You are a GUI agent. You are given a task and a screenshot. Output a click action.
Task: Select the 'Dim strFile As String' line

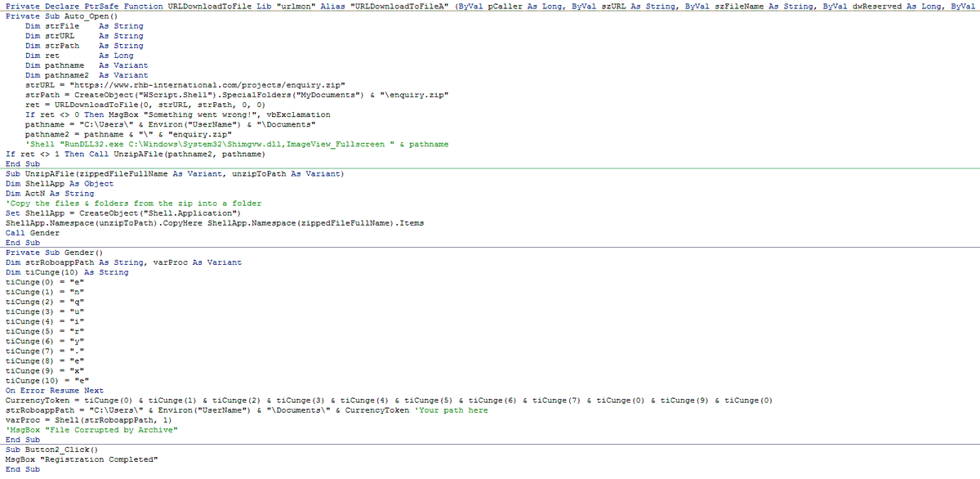[x=84, y=26]
